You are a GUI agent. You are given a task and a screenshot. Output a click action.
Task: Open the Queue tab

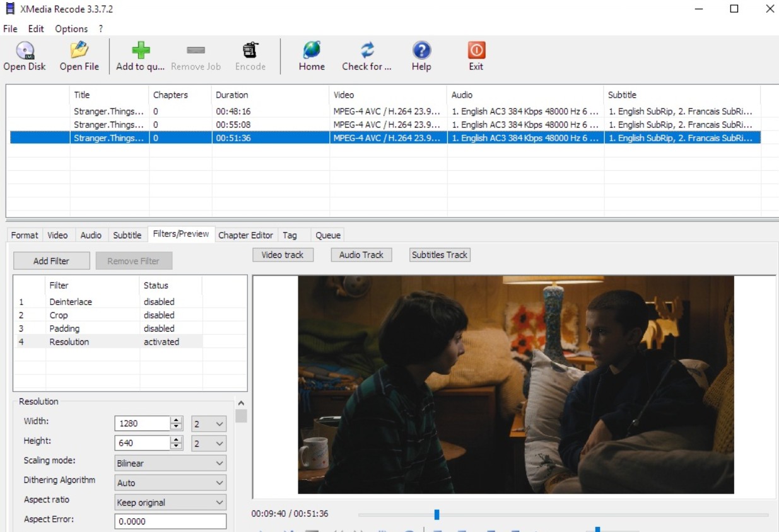(x=328, y=235)
